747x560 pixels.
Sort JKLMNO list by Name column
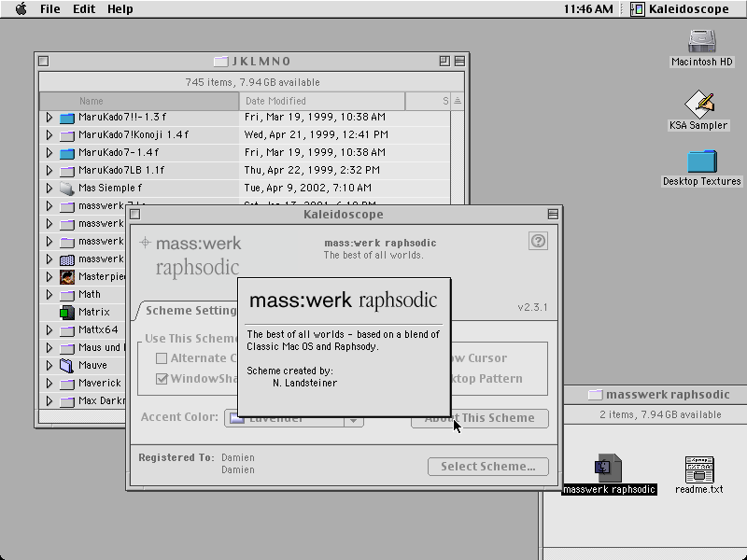click(x=139, y=101)
